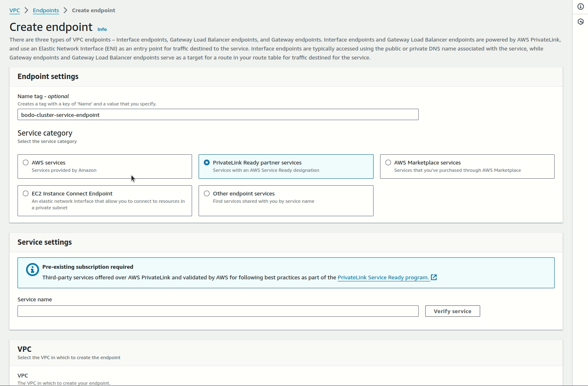
Task: Select Other endpoint services
Action: [x=207, y=193]
